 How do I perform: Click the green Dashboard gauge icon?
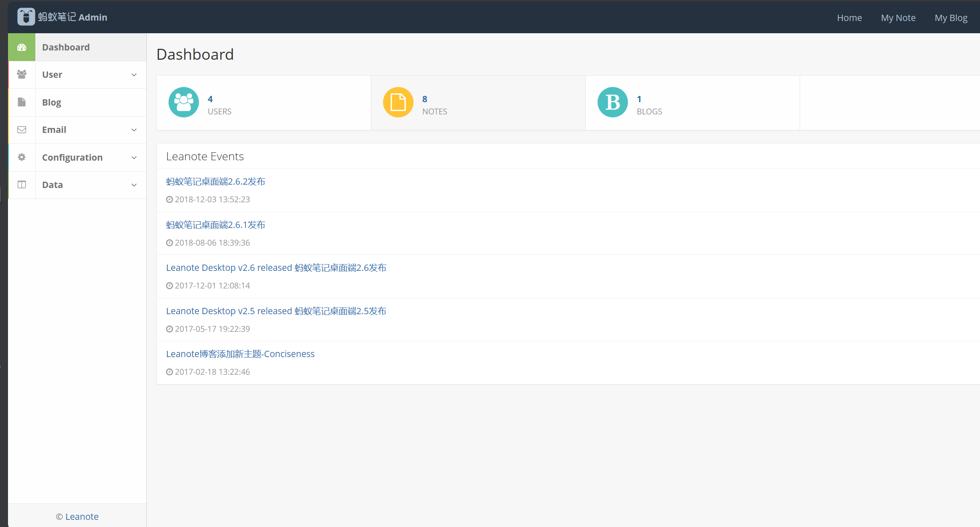pos(22,47)
